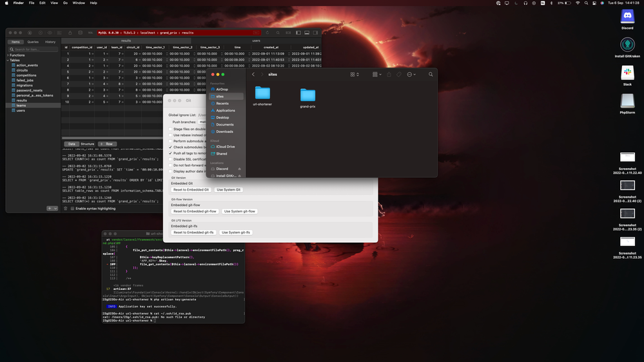Image resolution: width=644 pixels, height=362 pixels.
Task: Select AirDrop in the Finder sidebar
Action: point(222,90)
